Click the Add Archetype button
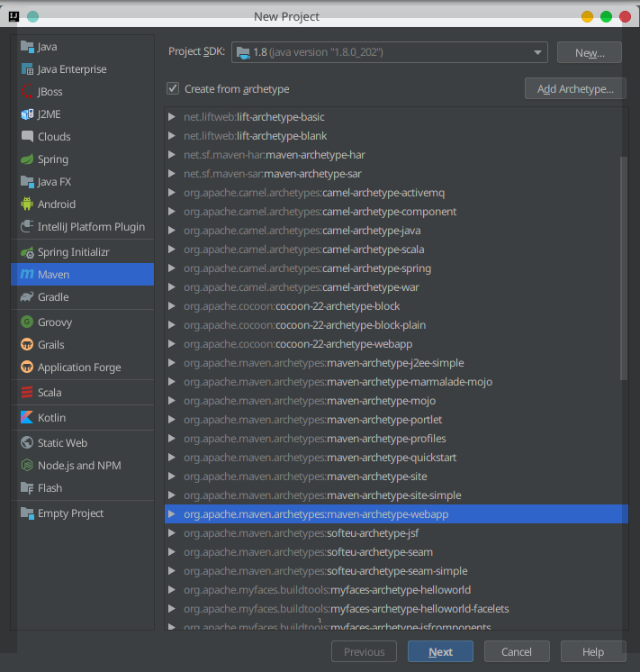Image resolution: width=640 pixels, height=672 pixels. point(574,89)
